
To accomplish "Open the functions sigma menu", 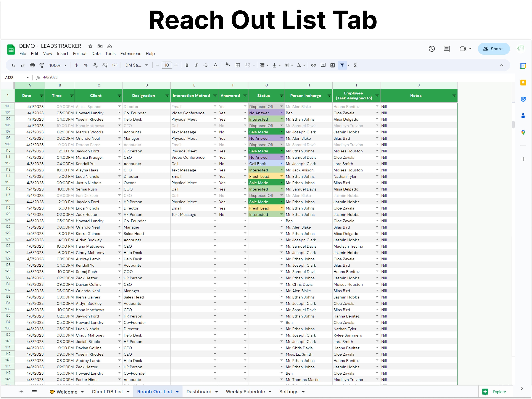I will (x=356, y=65).
